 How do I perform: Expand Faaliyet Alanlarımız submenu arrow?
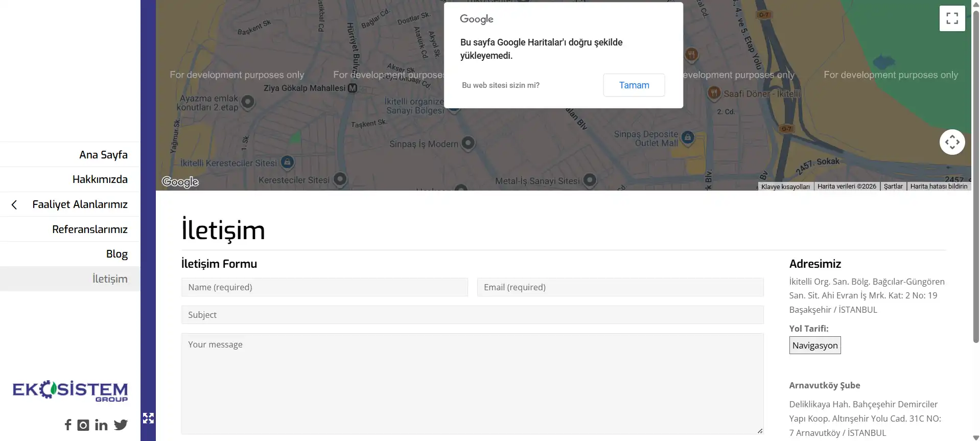point(14,205)
